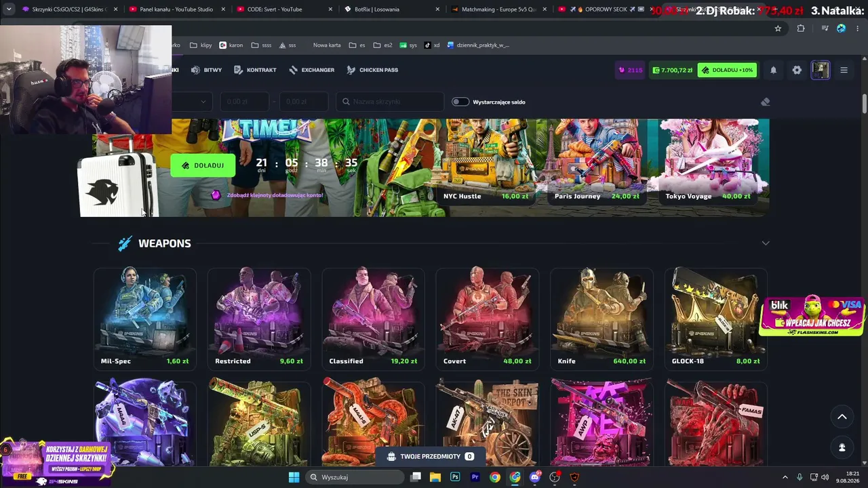Open Discord from the taskbar

tap(535, 477)
